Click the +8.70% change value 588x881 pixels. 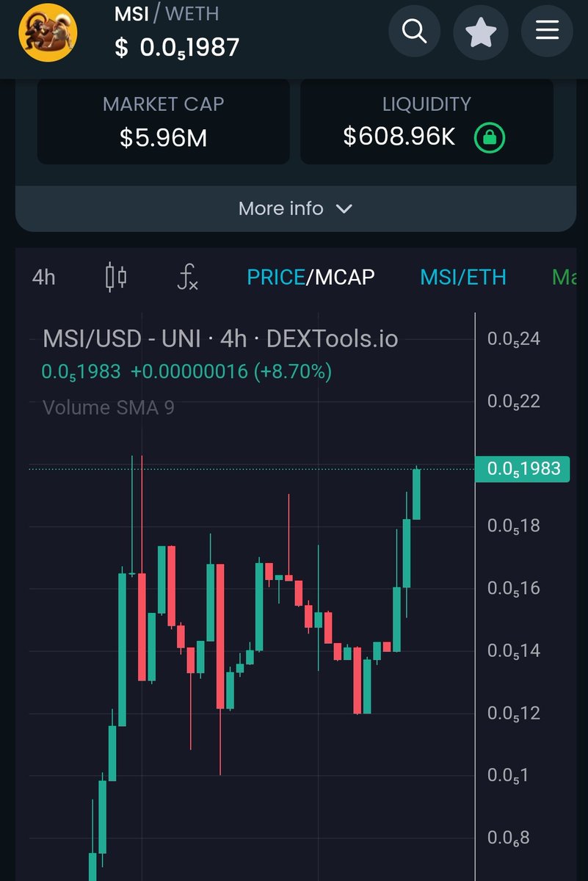click(293, 371)
